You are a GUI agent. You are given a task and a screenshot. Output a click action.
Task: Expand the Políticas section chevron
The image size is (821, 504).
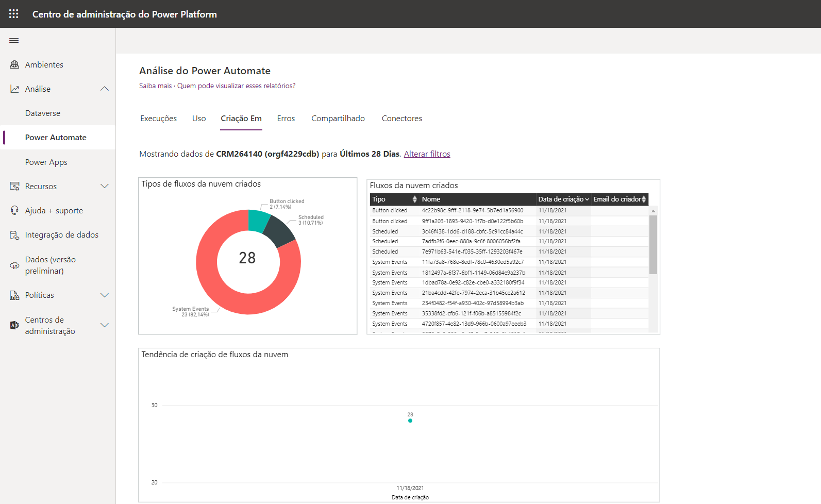click(x=105, y=295)
